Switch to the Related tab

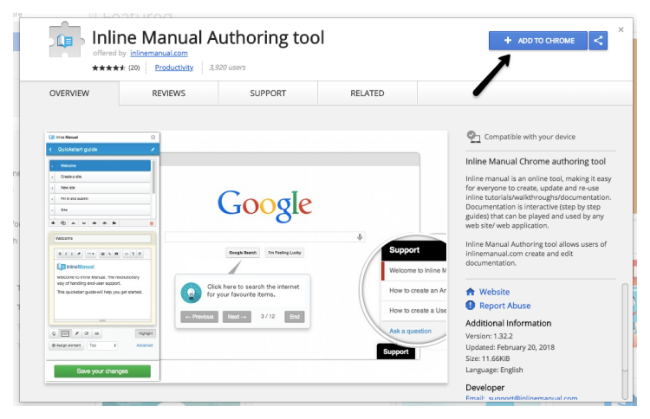[x=367, y=93]
